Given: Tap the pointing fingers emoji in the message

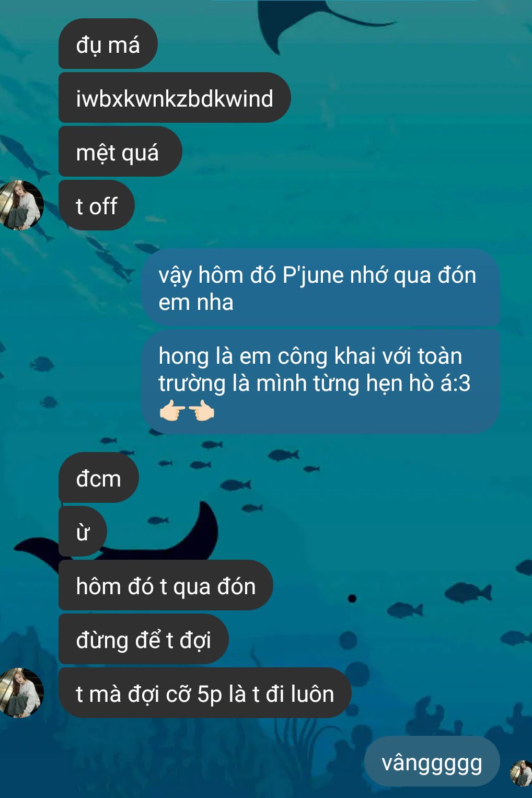Looking at the screenshot, I should (187, 411).
